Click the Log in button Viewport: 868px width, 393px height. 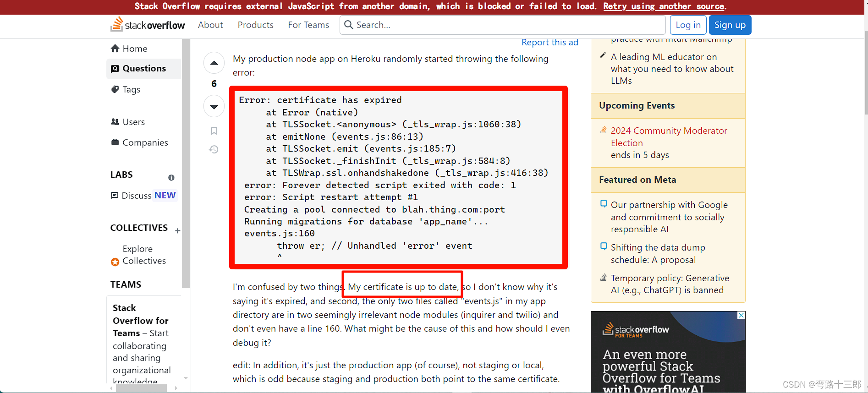(x=688, y=25)
